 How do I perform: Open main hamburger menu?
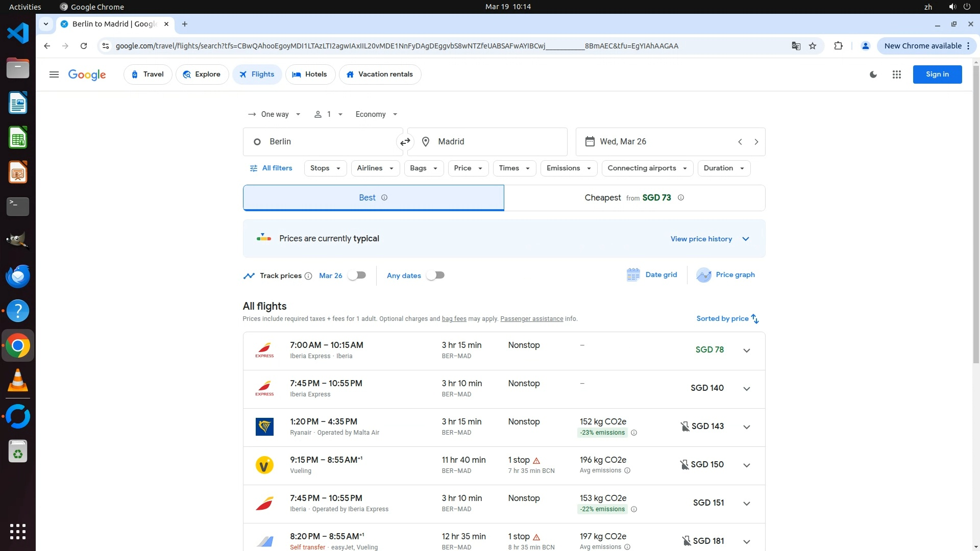[x=54, y=74]
